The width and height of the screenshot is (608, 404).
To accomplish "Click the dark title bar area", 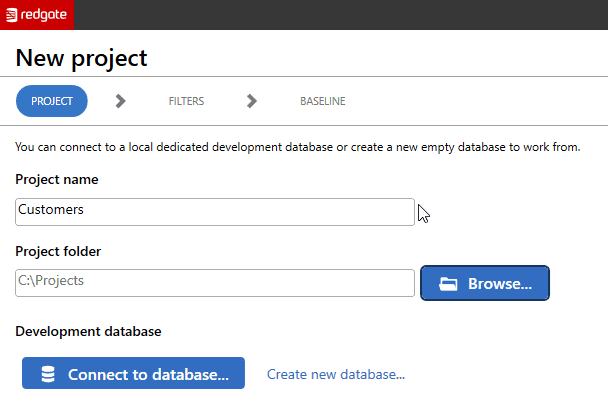I will (340, 15).
